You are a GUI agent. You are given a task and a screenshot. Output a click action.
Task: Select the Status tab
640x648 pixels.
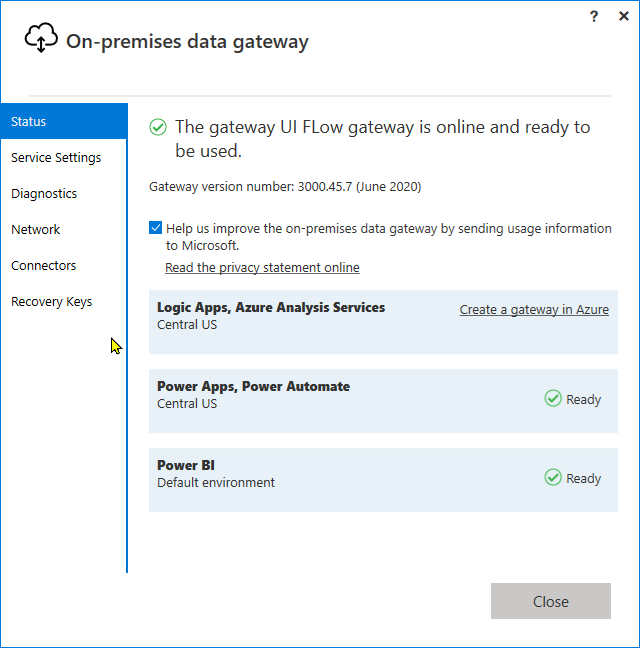tap(64, 121)
